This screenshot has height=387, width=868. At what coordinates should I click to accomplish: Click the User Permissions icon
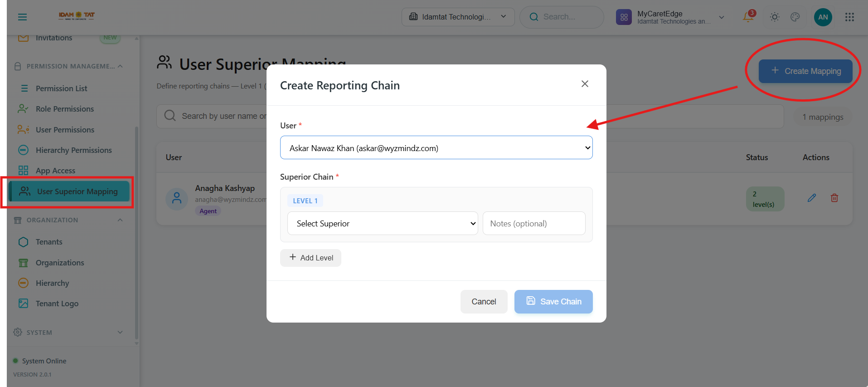[x=23, y=130]
